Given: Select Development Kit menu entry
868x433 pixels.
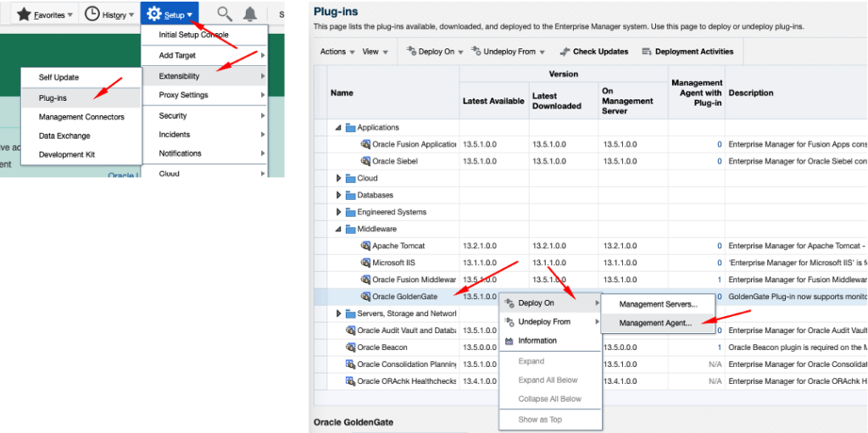Looking at the screenshot, I should (81, 154).
